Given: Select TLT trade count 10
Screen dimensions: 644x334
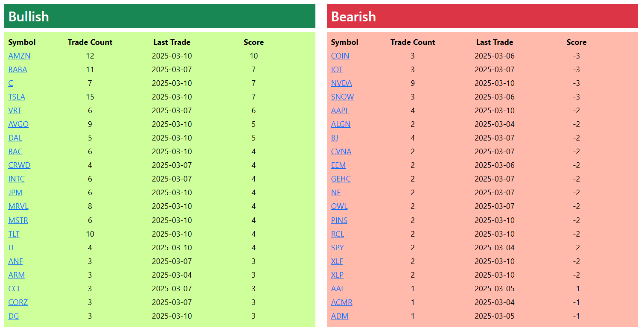Looking at the screenshot, I should (90, 234).
